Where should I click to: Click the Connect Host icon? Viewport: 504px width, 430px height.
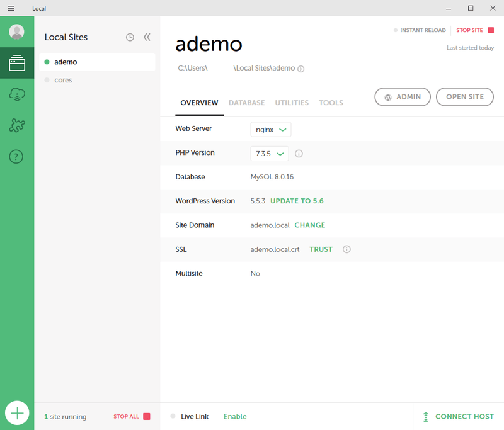tap(426, 417)
